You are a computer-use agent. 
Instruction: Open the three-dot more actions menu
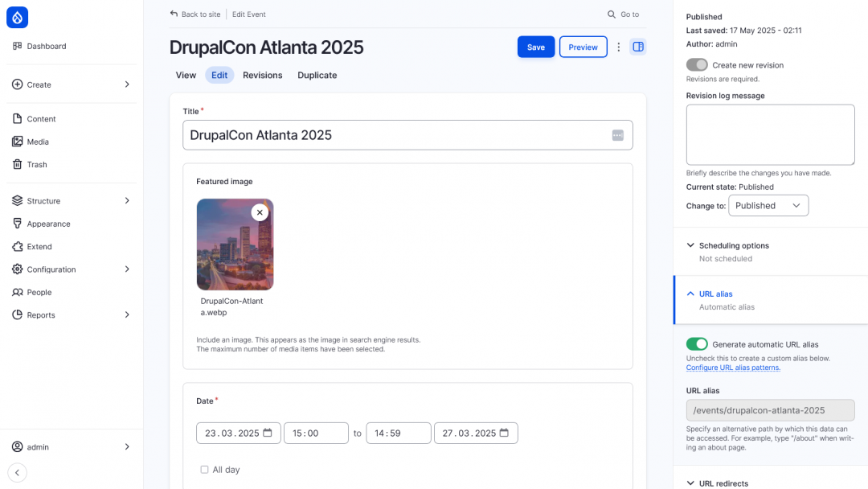pos(618,47)
